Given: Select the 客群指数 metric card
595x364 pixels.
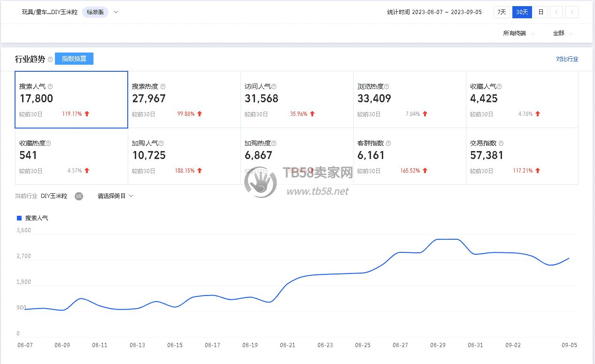Looking at the screenshot, I should (x=410, y=156).
